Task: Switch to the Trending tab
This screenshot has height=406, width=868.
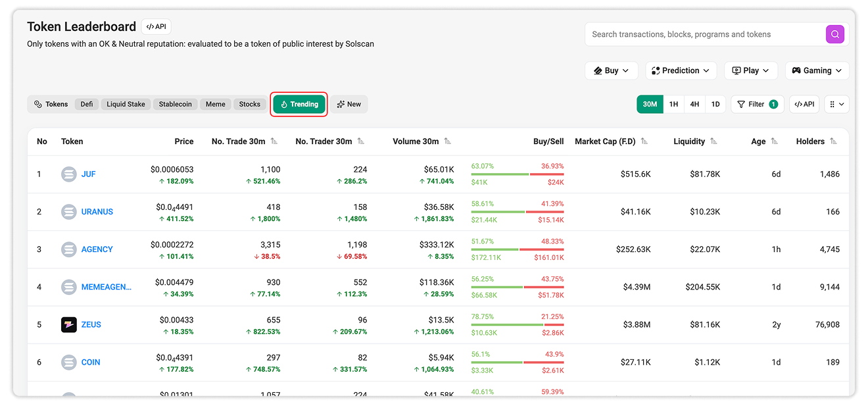Action: (x=299, y=104)
